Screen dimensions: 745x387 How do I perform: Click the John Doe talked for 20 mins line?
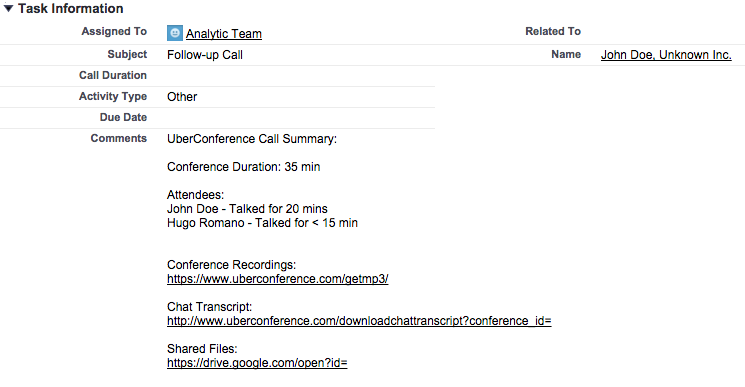point(247,209)
